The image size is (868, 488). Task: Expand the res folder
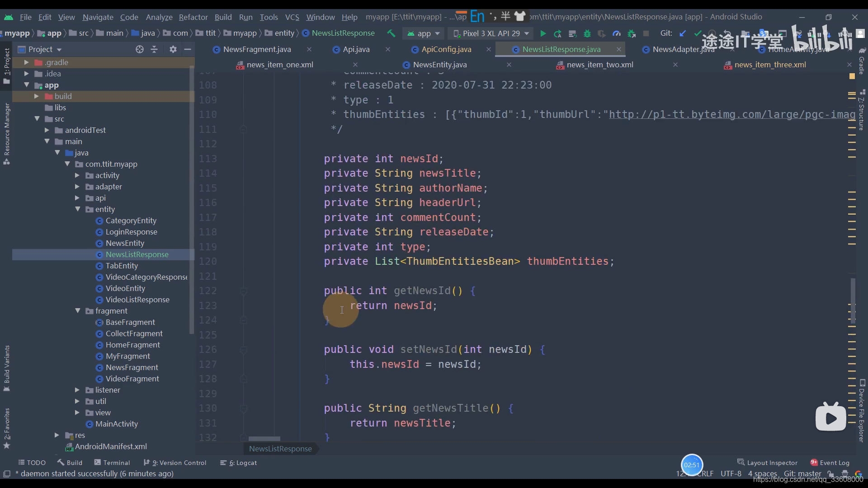[x=57, y=435]
